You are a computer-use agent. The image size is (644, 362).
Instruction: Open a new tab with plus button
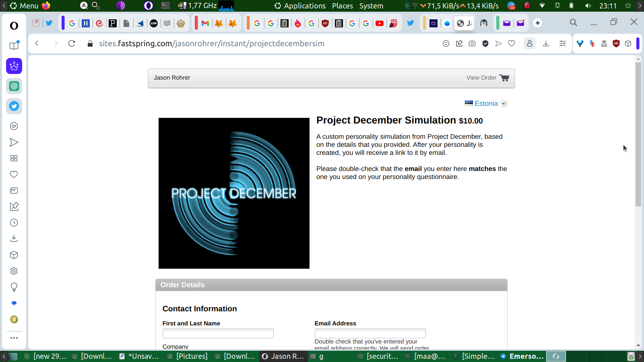point(538,23)
